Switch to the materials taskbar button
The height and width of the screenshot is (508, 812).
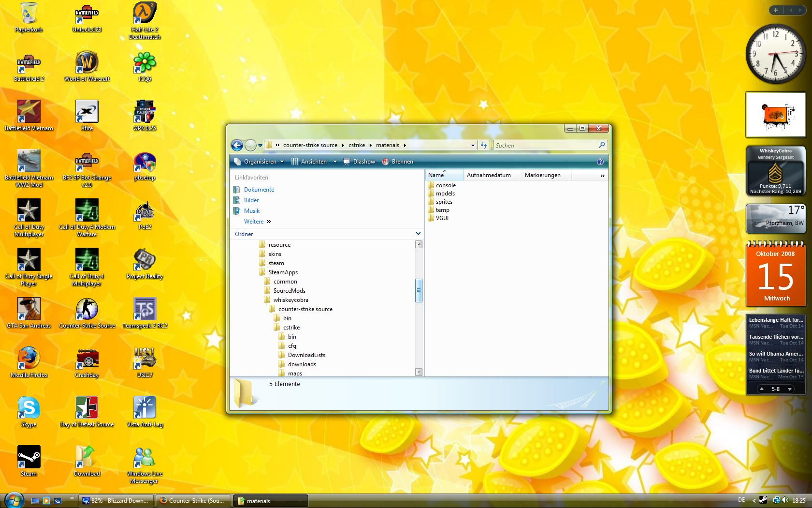click(271, 501)
